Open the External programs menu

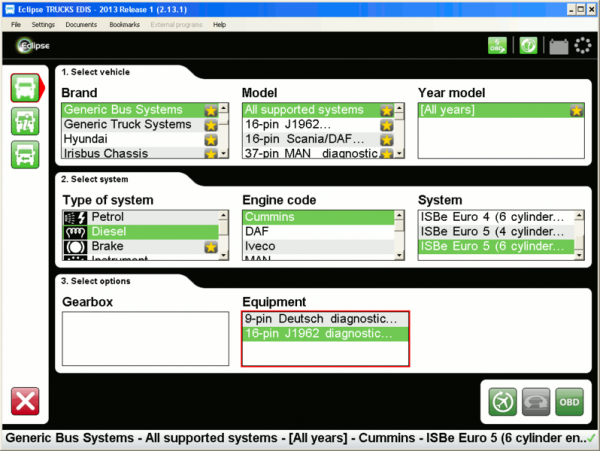[176, 24]
